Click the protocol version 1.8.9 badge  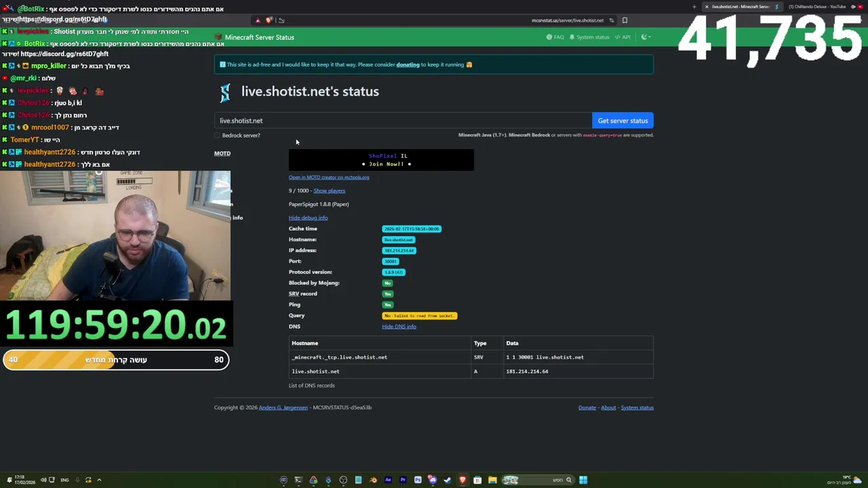(x=393, y=272)
